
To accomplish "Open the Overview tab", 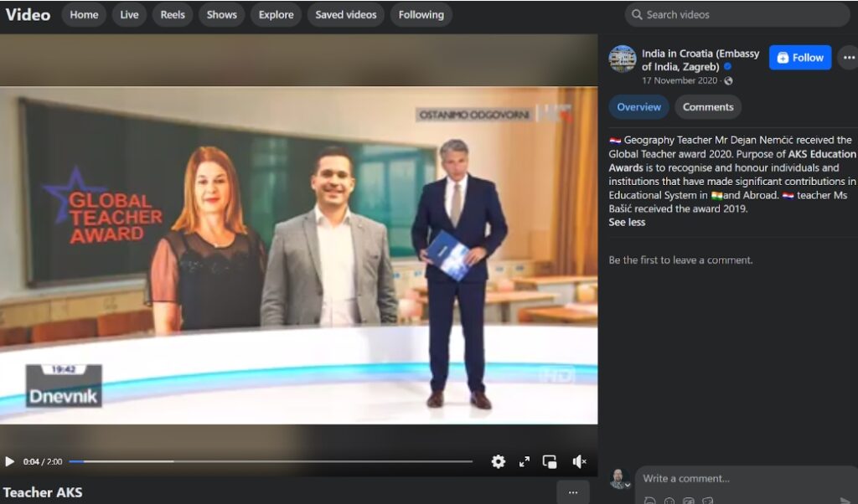I will click(x=638, y=106).
